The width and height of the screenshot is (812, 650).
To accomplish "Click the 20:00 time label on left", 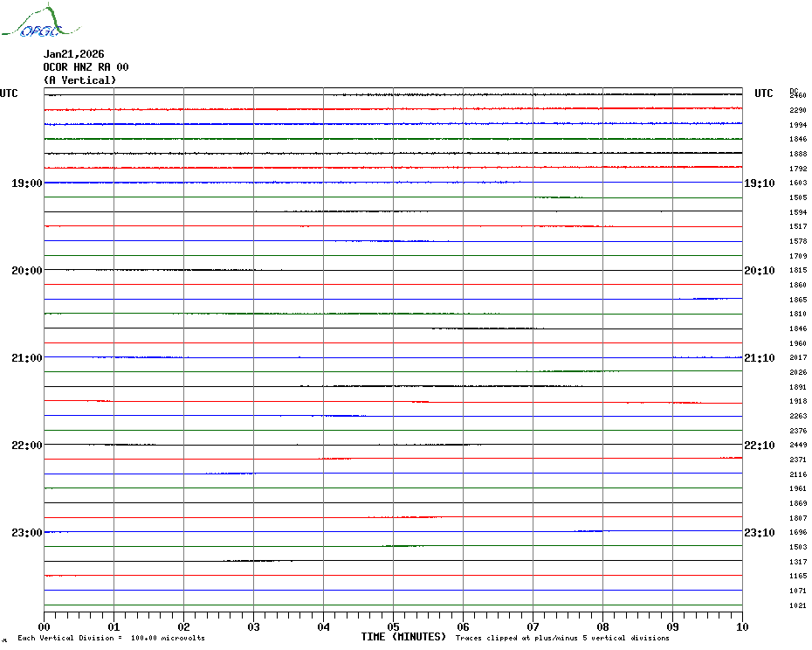I will pyautogui.click(x=26, y=271).
